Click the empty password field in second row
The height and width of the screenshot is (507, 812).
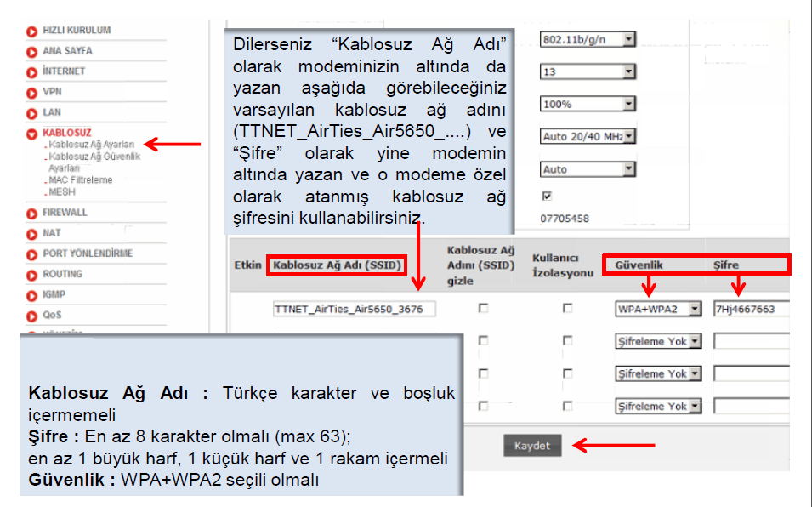pyautogui.click(x=752, y=341)
